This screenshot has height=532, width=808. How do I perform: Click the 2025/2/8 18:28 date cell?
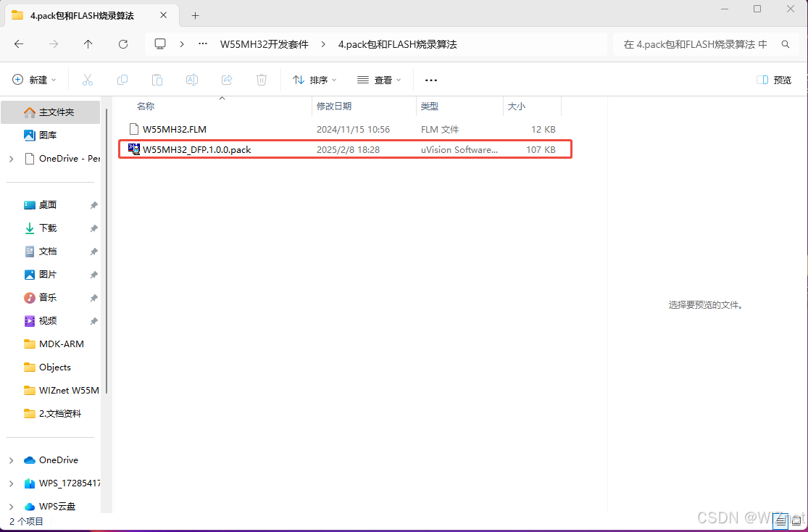click(x=348, y=150)
